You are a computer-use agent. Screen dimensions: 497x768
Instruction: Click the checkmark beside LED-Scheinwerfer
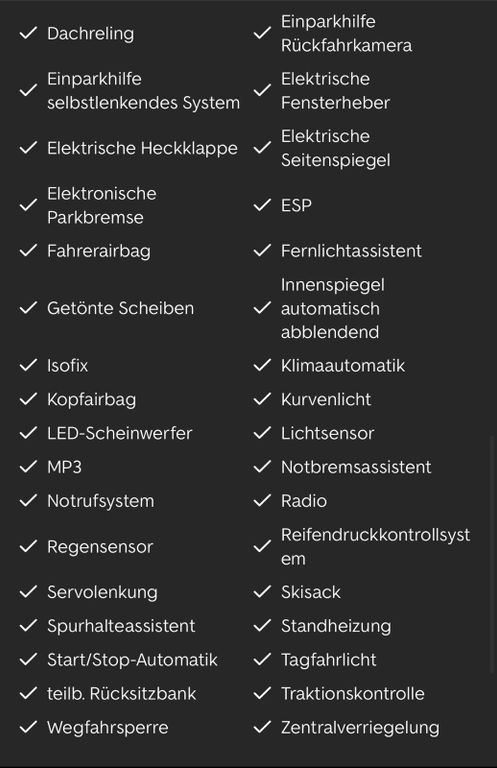(x=28, y=432)
